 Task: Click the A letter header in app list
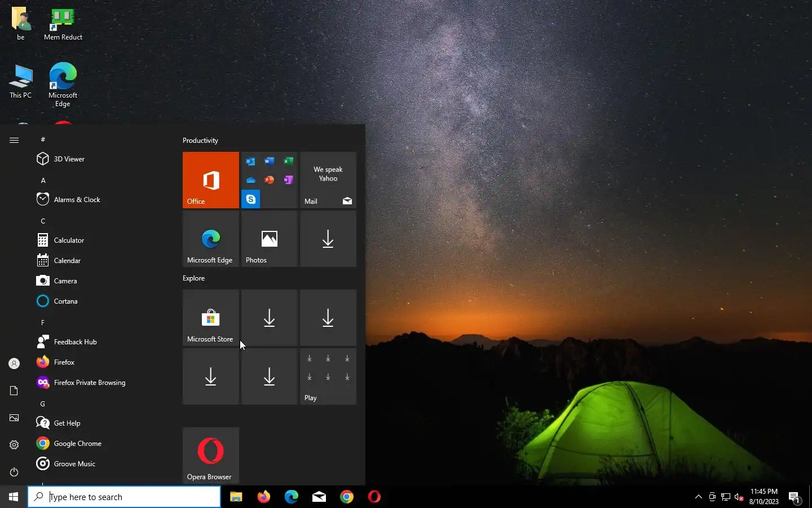click(43, 181)
